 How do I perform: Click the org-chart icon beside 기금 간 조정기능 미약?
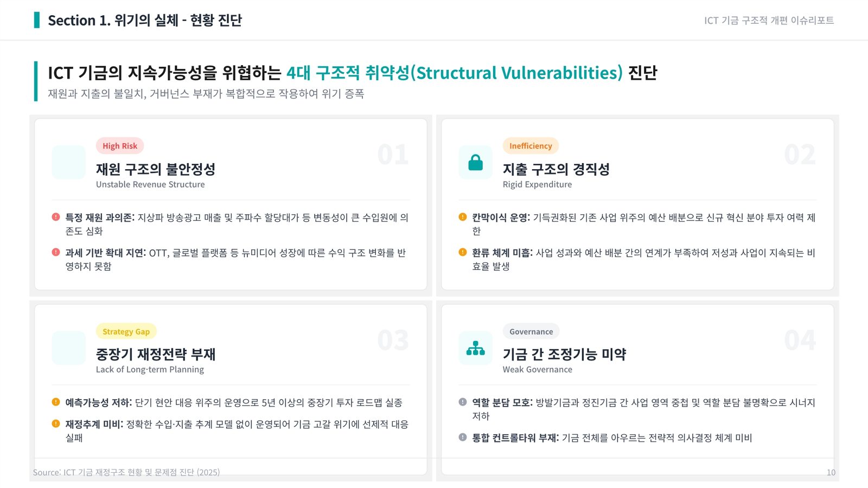click(x=476, y=348)
